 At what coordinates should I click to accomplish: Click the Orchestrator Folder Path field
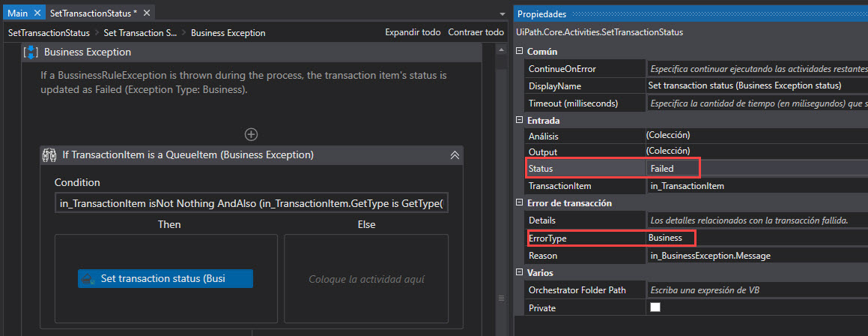click(x=756, y=290)
